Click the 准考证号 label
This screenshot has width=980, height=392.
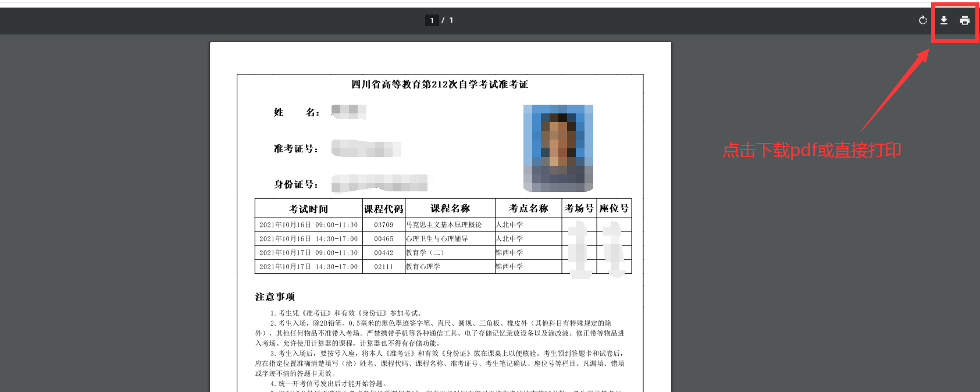pos(296,149)
